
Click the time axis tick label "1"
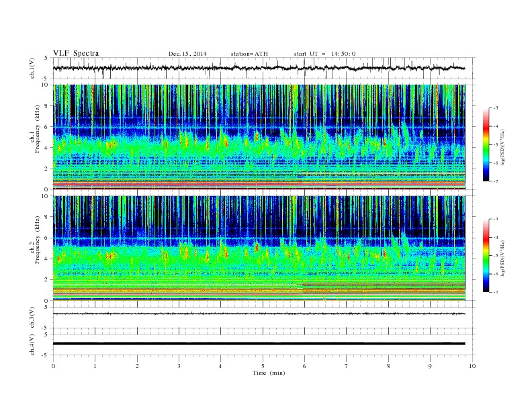point(95,366)
